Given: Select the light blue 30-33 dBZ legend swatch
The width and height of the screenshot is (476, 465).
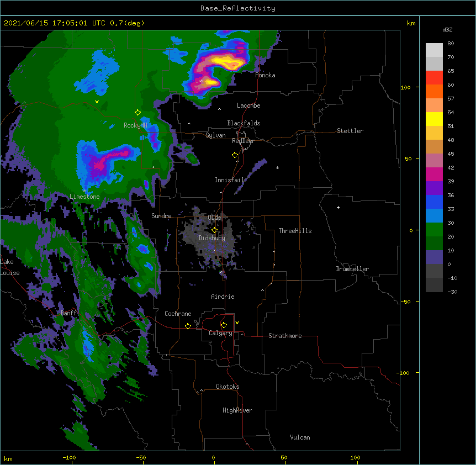Looking at the screenshot, I should pos(434,216).
